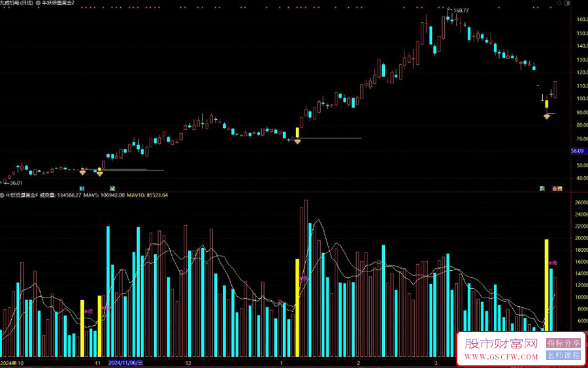
Task: Click the diamond icon at top right
Action: click(x=559, y=3)
